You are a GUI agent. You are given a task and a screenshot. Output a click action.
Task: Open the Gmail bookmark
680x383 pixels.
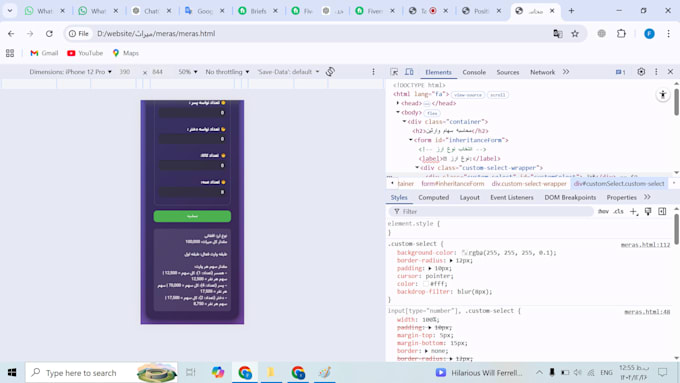(x=44, y=53)
